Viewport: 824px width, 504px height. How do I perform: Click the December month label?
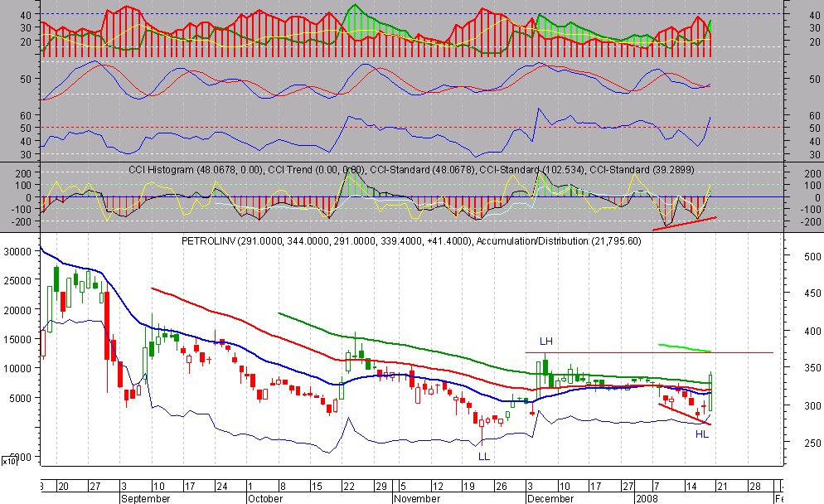click(550, 499)
